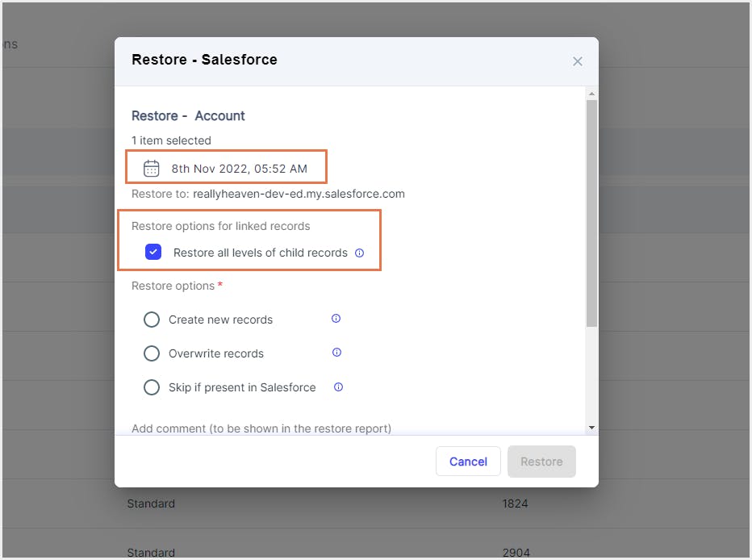This screenshot has width=752, height=560.
Task: Open info for Skip if present in Salesforce
Action: 337,387
